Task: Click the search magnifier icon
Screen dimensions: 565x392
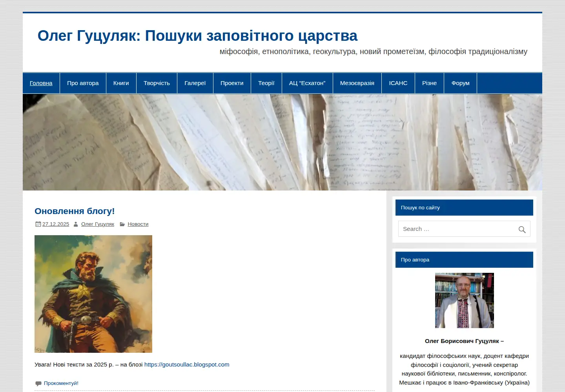Action: [x=522, y=229]
